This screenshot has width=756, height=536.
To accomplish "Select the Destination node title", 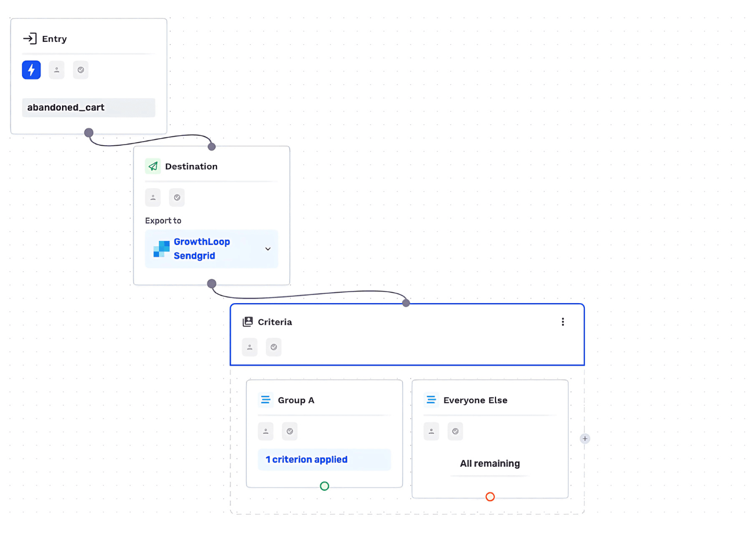I will [191, 167].
